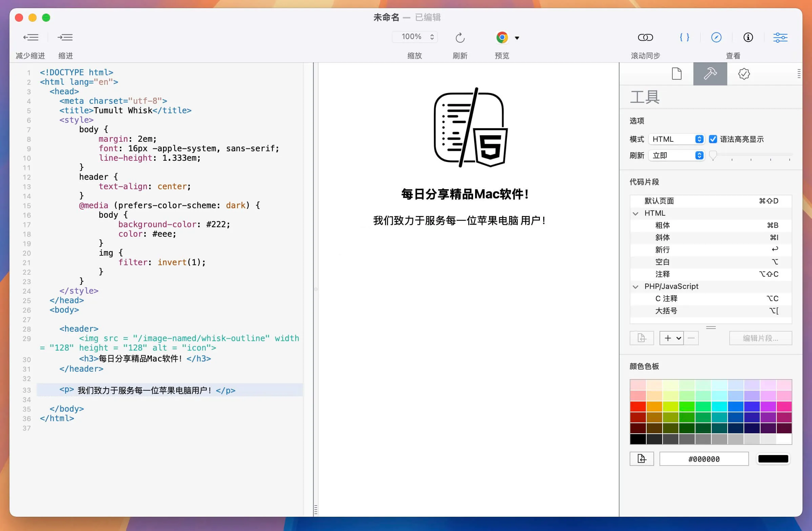
Task: Open the HTML mode dropdown
Action: tap(676, 139)
